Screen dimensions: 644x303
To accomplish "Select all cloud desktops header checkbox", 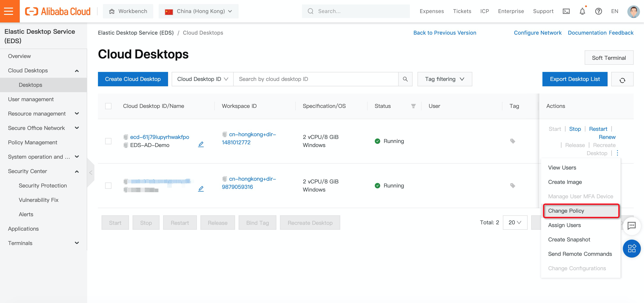I will click(x=108, y=106).
